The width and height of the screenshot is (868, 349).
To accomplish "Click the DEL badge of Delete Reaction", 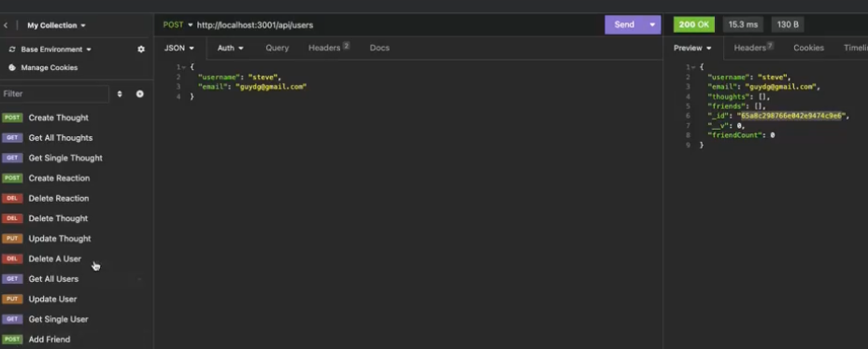I will [12, 199].
